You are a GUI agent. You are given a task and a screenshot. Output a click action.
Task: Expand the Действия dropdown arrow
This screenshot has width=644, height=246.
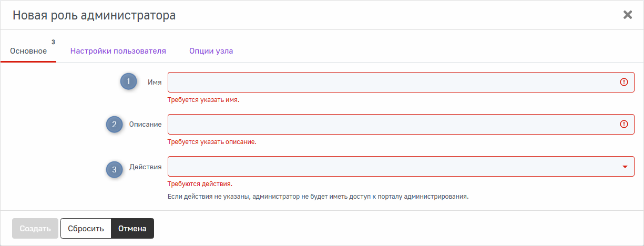625,167
